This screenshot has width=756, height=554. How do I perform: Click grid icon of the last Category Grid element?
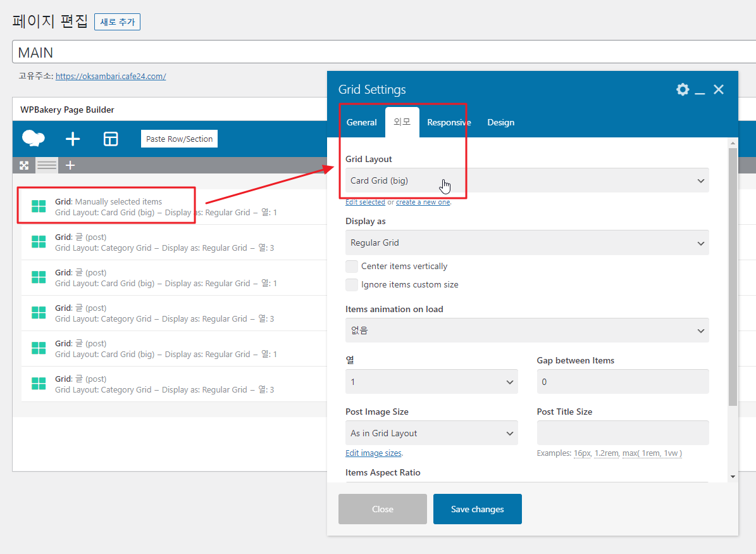coord(39,384)
